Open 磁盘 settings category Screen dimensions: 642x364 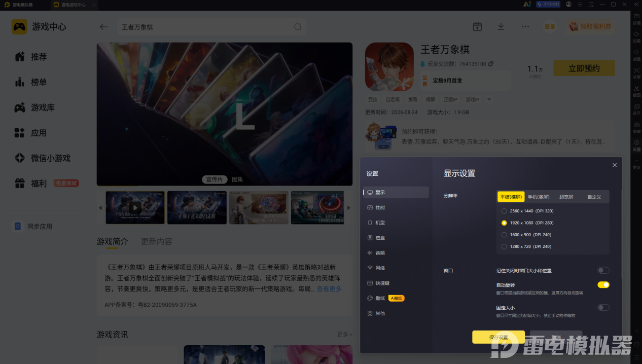(396, 238)
